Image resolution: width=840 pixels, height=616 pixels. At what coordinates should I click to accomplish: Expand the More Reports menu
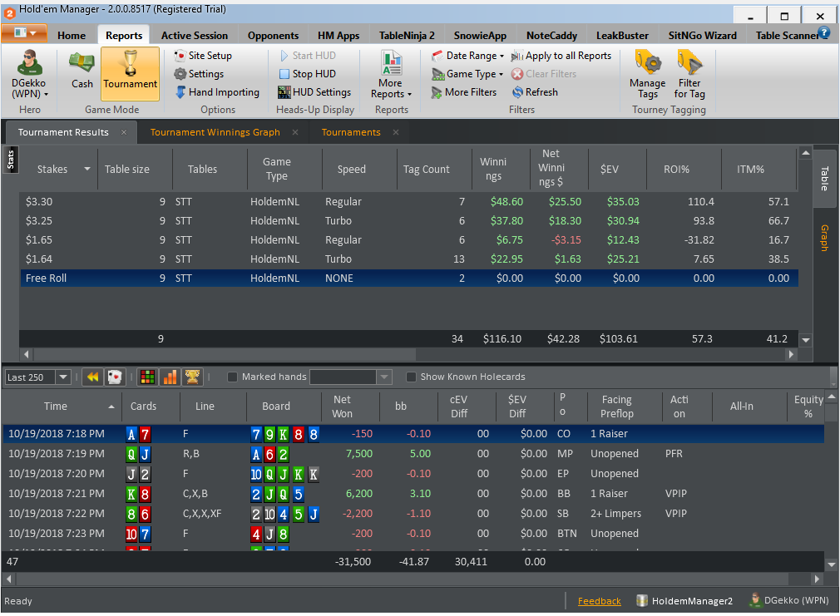391,74
